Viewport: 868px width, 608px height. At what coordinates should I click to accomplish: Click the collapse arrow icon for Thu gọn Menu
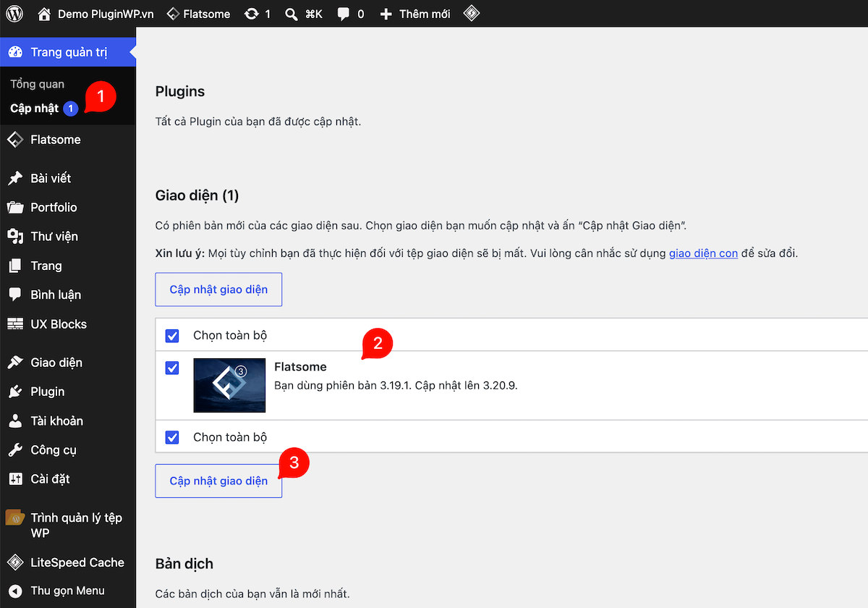click(x=15, y=591)
